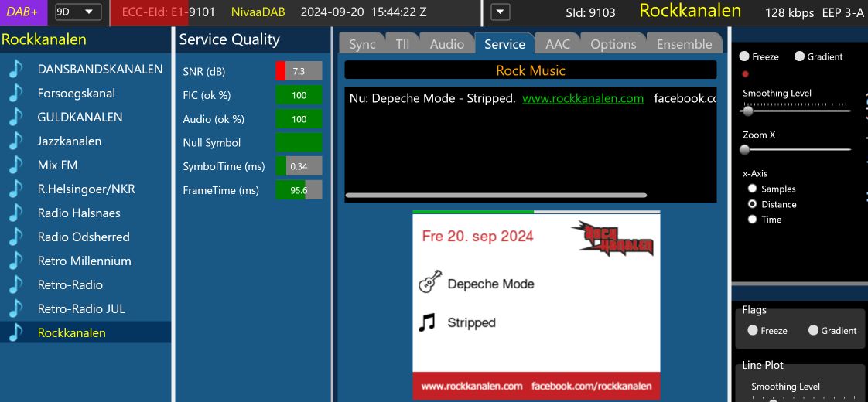Click the music note icon beside GULDKANALEN
Screen dimensions: 868x402
tap(16, 117)
